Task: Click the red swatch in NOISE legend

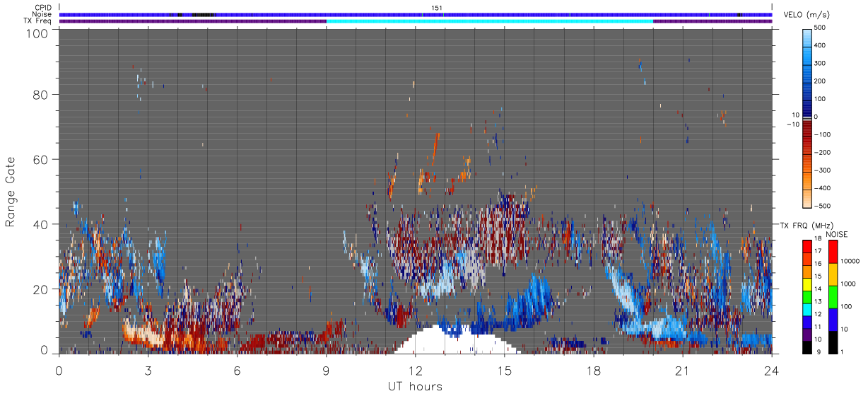Action: [x=833, y=252]
